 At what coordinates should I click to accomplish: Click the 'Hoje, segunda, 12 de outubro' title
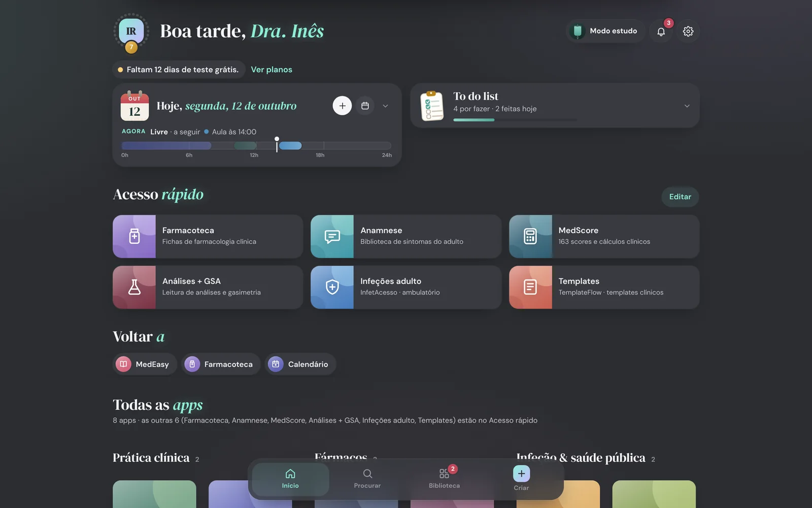[226, 106]
